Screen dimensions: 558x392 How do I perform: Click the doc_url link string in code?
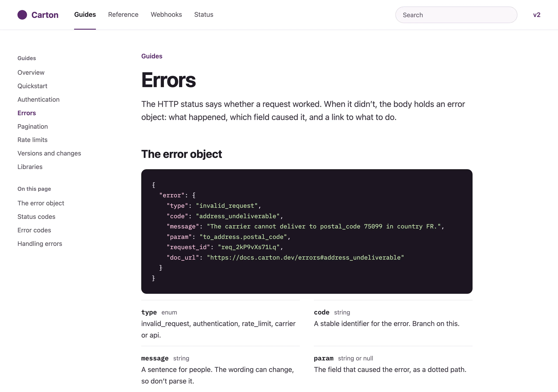pos(305,257)
